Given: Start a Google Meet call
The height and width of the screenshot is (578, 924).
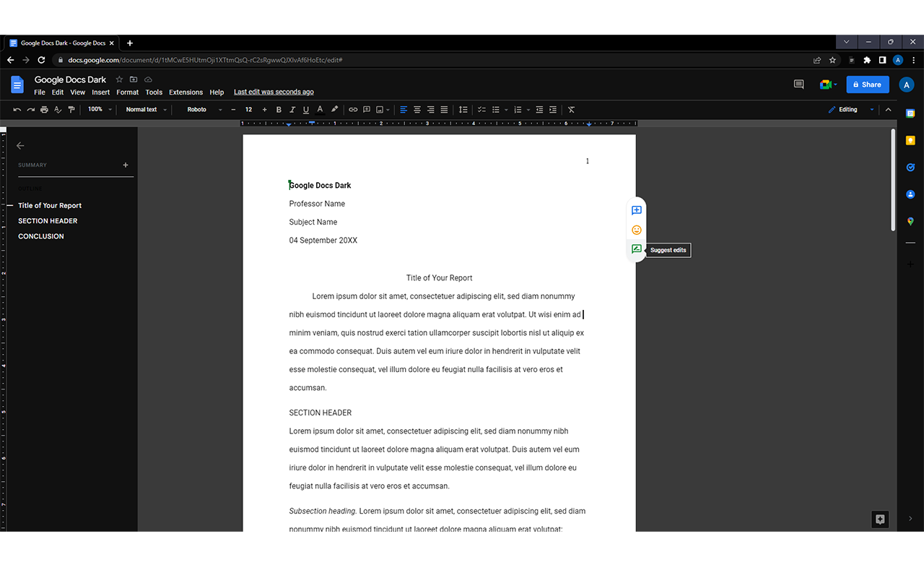Looking at the screenshot, I should [827, 85].
